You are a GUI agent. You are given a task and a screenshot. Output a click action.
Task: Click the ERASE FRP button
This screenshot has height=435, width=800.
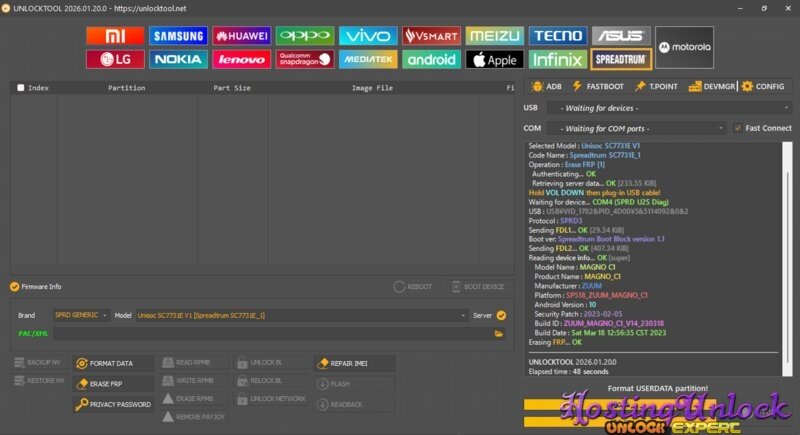click(114, 383)
